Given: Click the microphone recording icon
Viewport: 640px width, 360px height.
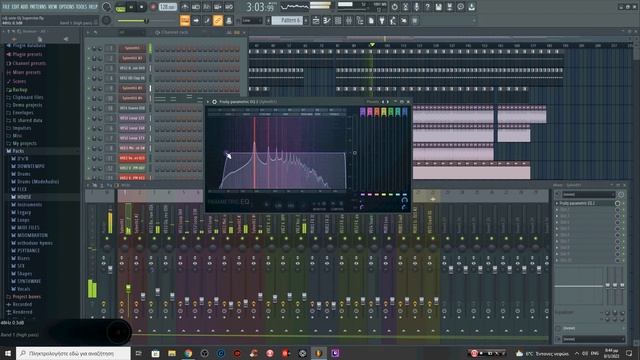Looking at the screenshot, I should click(416, 7).
